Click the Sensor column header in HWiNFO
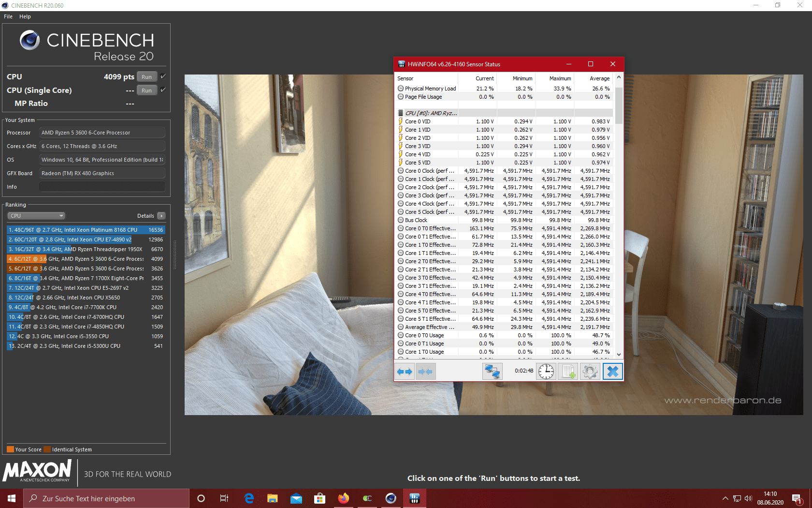 (x=426, y=78)
